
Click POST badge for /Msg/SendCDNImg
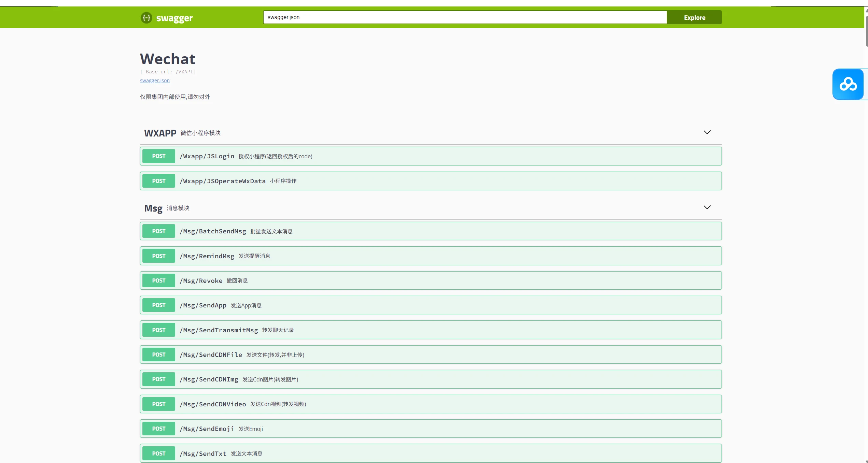159,379
